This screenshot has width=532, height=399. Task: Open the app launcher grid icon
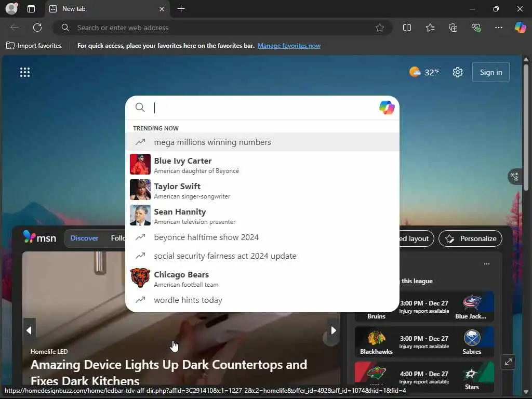coord(25,72)
